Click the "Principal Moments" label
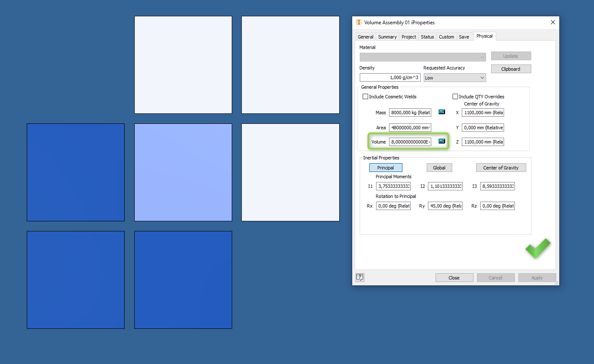594x364 pixels. tap(393, 177)
